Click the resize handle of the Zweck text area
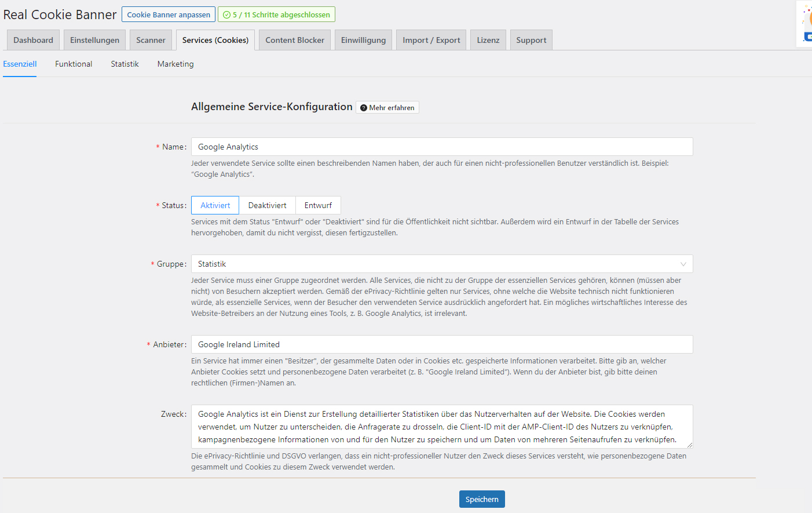The image size is (812, 513). click(689, 445)
